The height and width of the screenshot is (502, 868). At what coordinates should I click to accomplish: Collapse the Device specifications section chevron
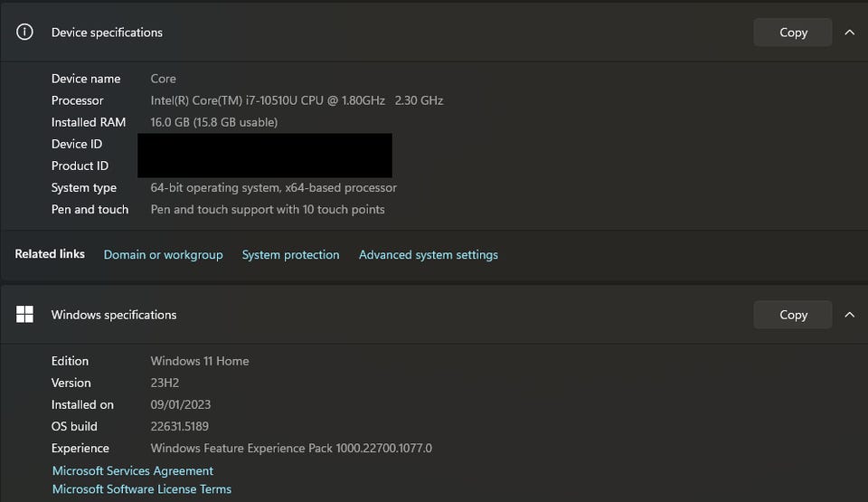point(849,32)
